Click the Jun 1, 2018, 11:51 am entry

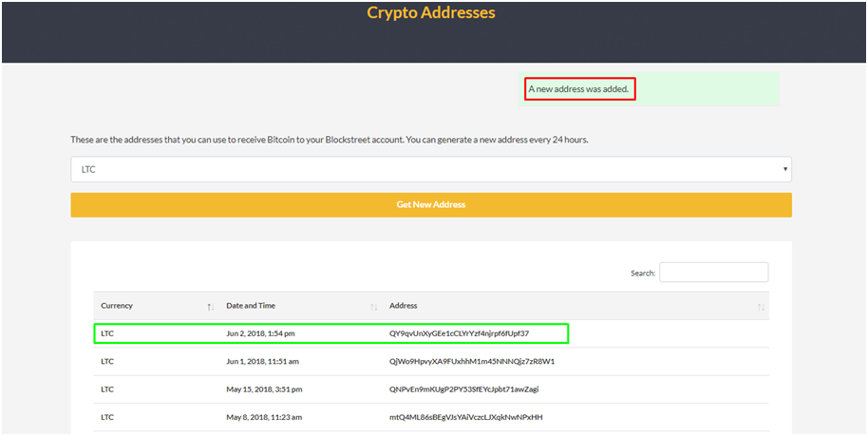(263, 361)
